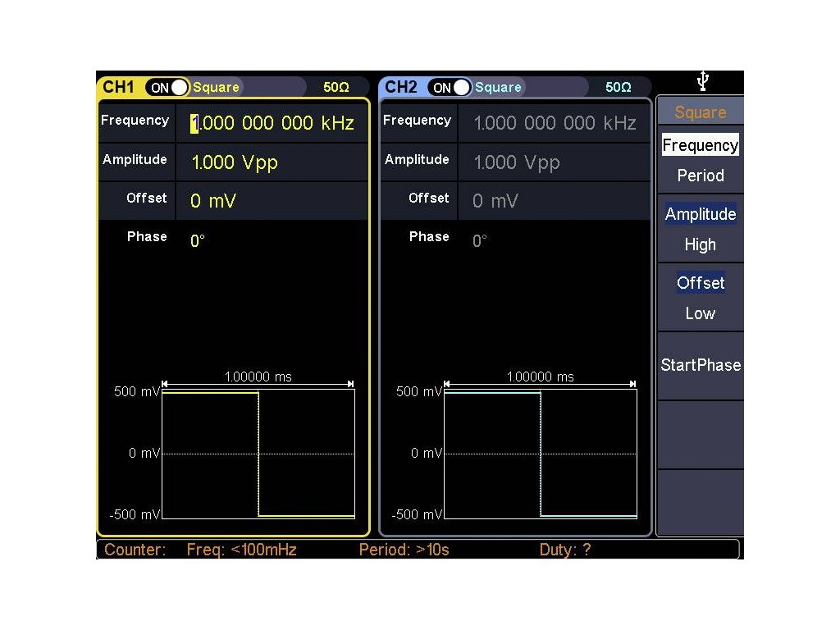Select the CH2 channel tab
The width and height of the screenshot is (840, 630).
(x=401, y=87)
